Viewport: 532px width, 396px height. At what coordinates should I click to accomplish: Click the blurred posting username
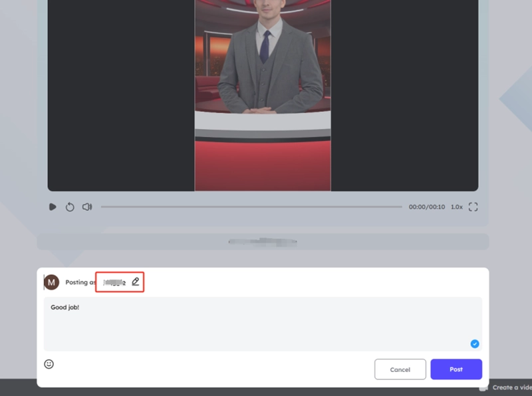[114, 282]
